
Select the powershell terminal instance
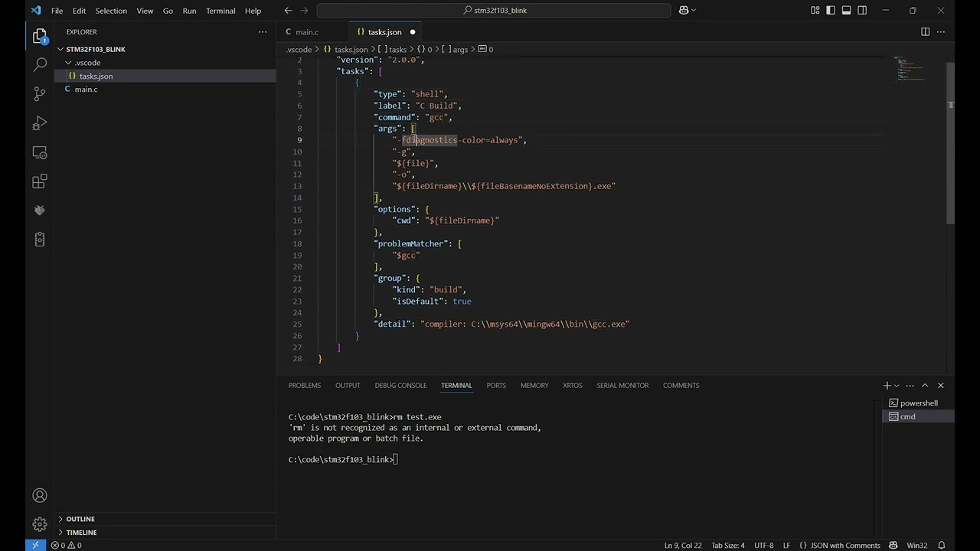918,403
